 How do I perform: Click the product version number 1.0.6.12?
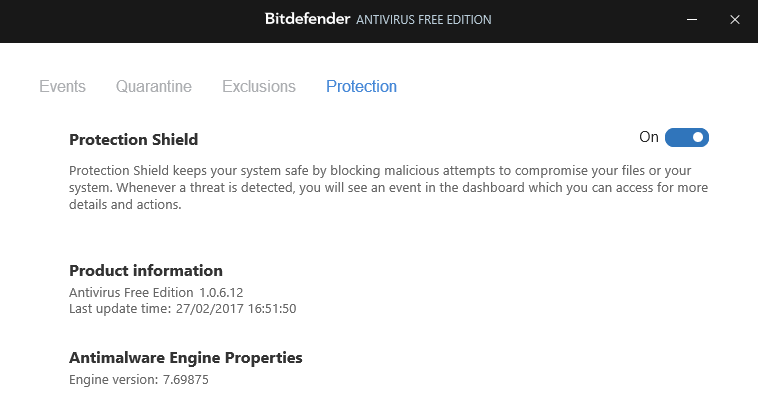(221, 292)
